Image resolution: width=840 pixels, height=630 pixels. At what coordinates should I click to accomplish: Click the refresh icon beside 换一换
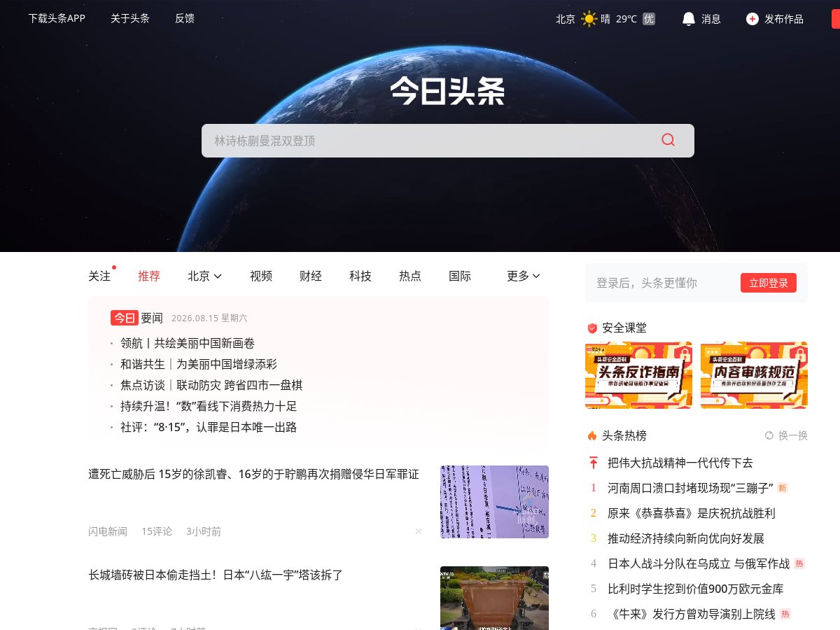pos(769,435)
